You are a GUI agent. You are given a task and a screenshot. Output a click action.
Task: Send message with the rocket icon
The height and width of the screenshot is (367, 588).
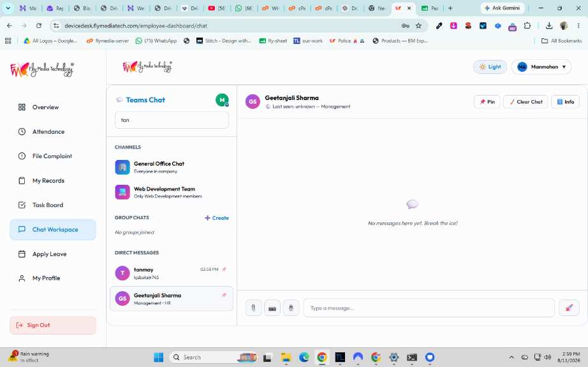click(x=569, y=308)
